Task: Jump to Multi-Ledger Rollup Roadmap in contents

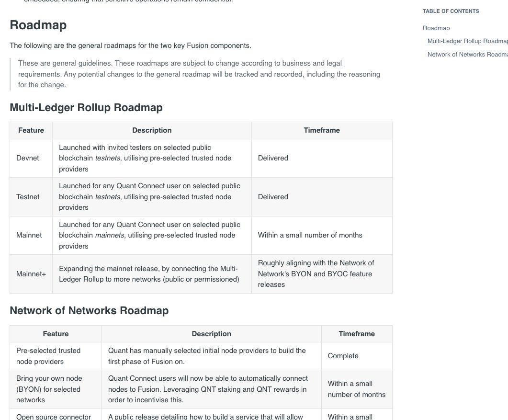Action: [x=467, y=41]
